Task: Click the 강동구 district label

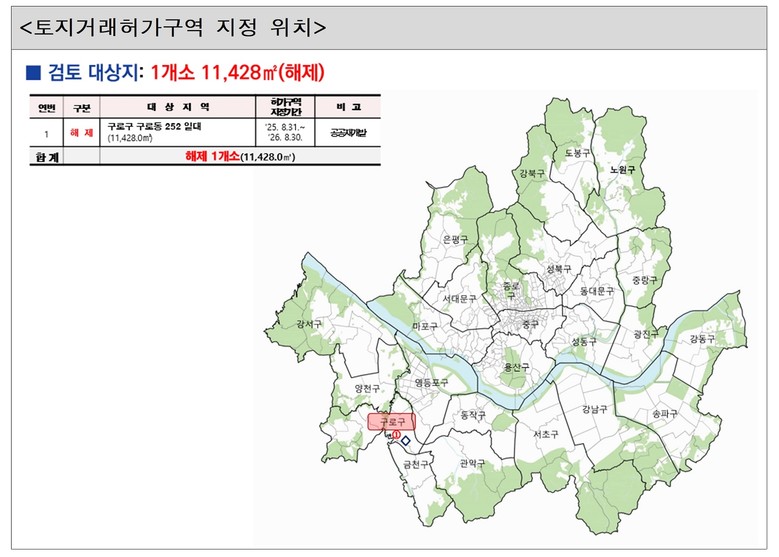Action: click(703, 339)
